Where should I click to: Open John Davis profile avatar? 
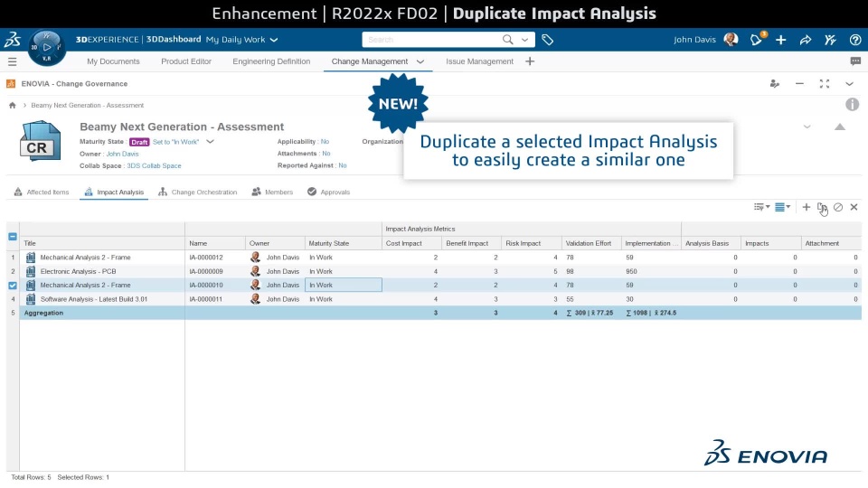tap(731, 39)
